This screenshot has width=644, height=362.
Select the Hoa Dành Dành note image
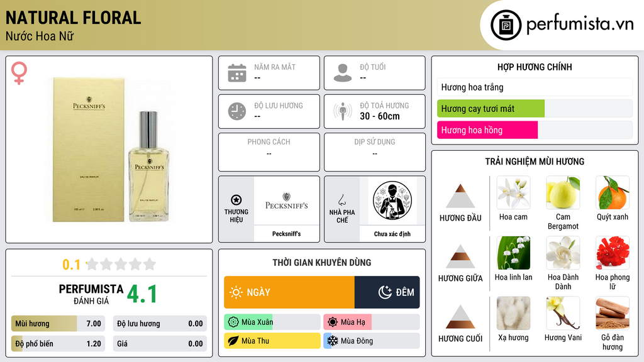pos(563,253)
